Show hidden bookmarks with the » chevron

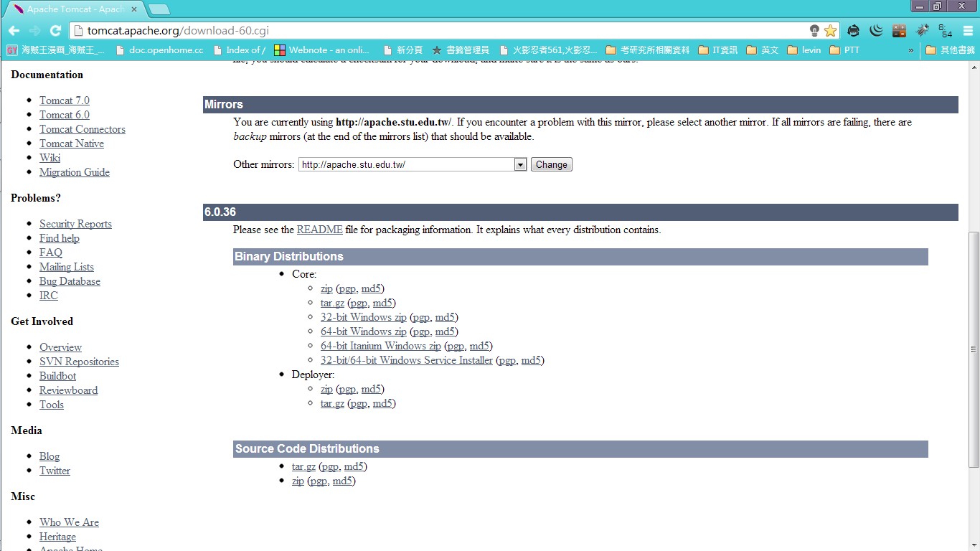click(911, 50)
